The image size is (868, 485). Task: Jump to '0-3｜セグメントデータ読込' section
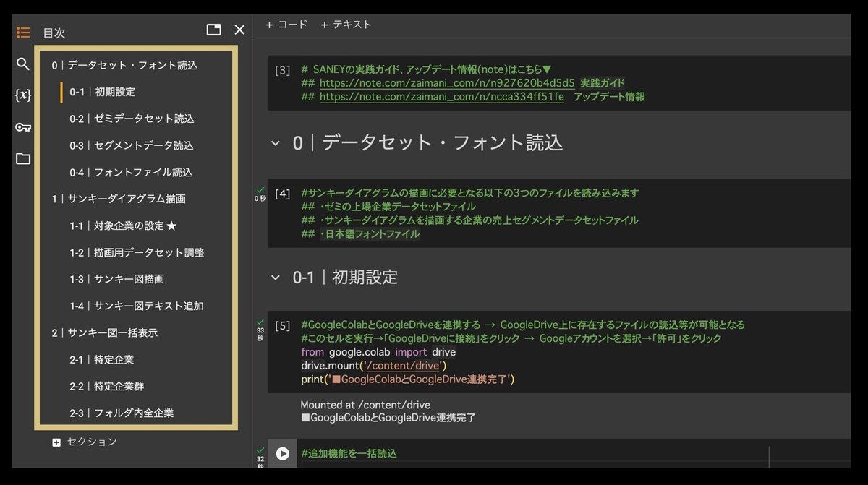point(132,145)
